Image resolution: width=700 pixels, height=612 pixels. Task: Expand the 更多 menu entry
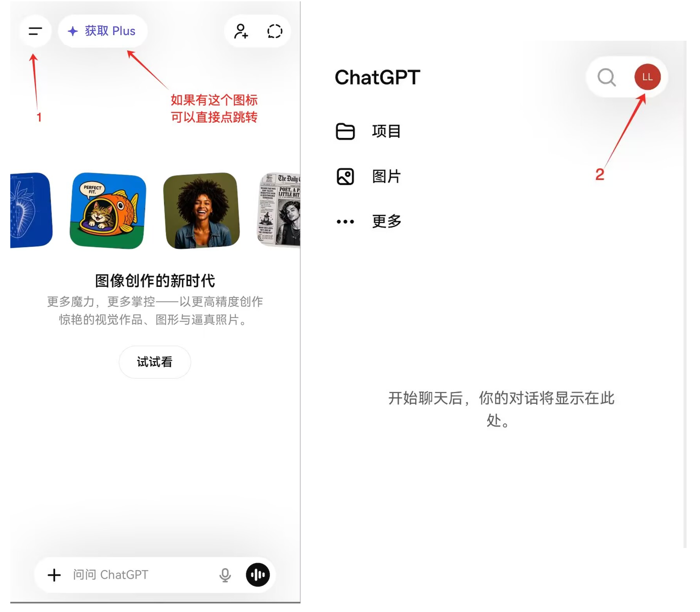(387, 221)
